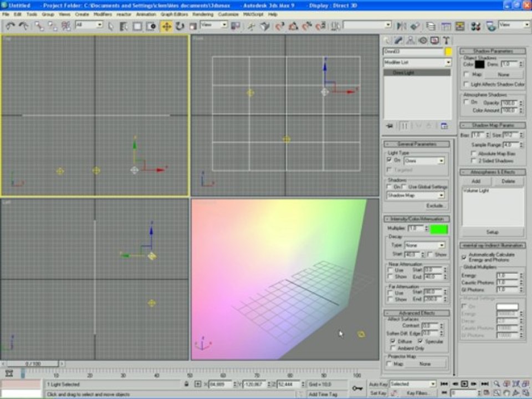Open the Rendering menu
Viewport: 532px width, 399px height.
point(203,14)
